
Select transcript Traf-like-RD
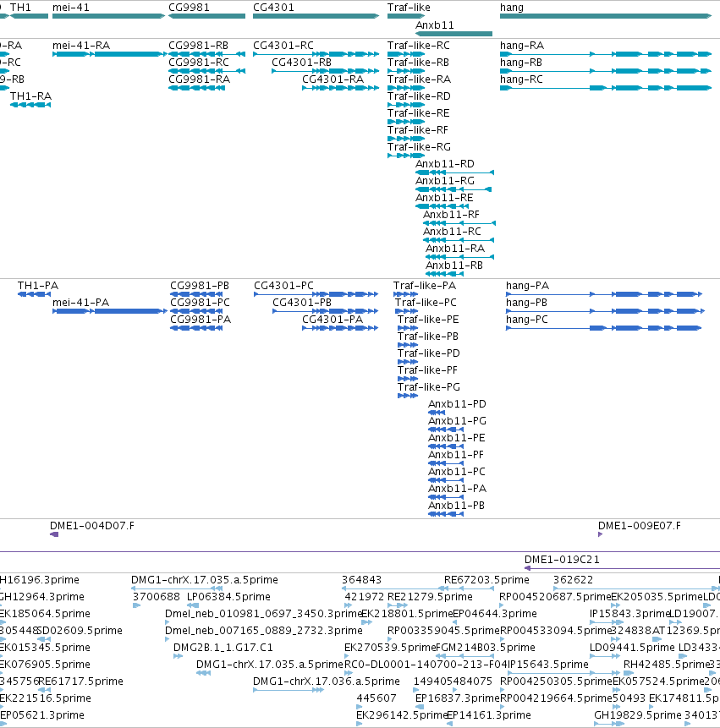tap(406, 105)
